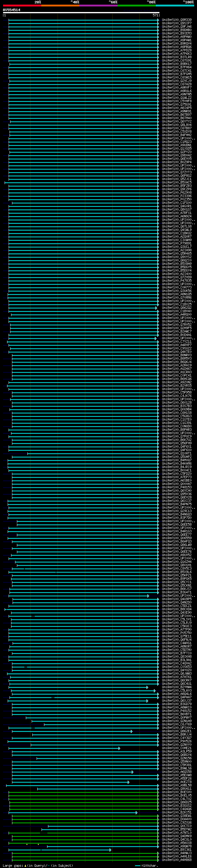Select label UniRef100_Q8L804
The image size is (197, 868).
tap(177, 125)
